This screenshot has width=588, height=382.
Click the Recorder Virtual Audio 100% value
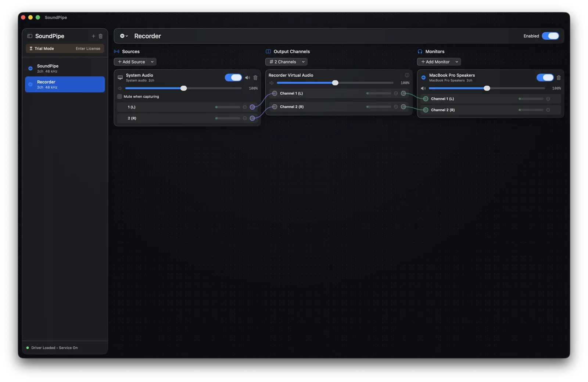pyautogui.click(x=405, y=83)
